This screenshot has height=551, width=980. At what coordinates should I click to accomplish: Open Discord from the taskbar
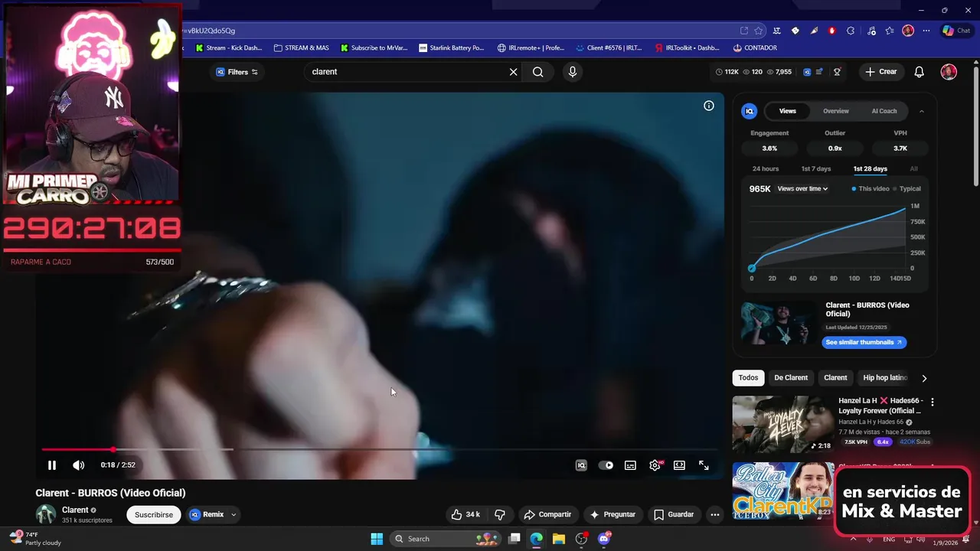(604, 539)
